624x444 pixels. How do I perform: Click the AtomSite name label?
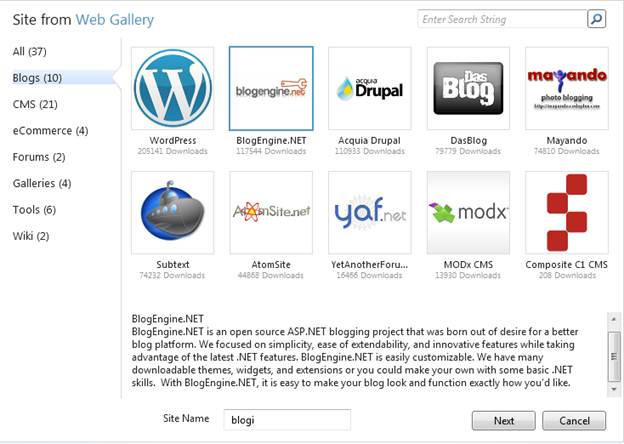coord(271,265)
